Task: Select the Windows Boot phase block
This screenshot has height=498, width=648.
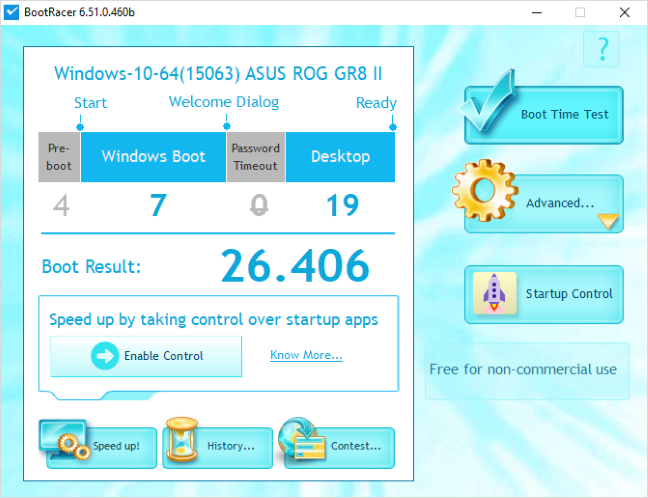Action: [x=153, y=157]
